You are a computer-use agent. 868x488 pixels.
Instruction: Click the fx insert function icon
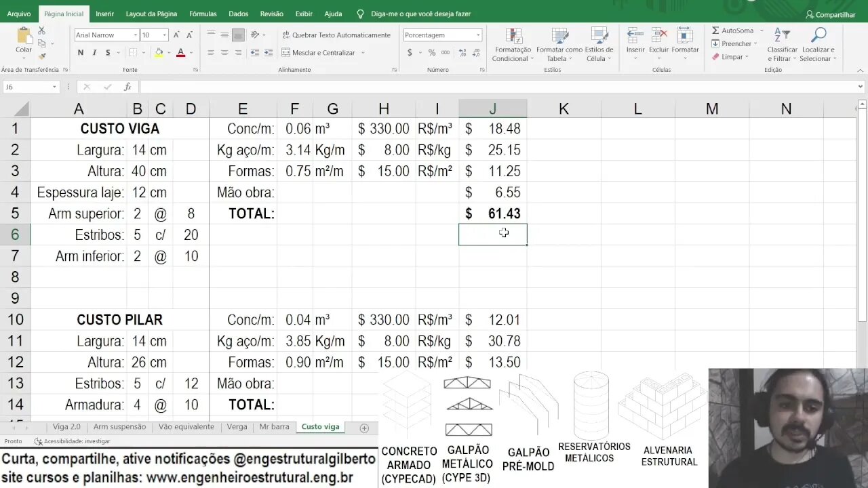point(127,87)
